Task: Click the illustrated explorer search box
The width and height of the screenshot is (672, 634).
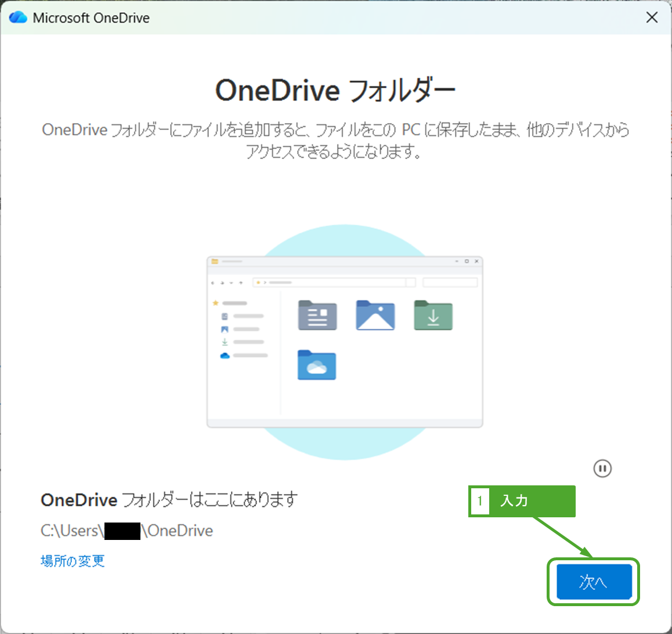Action: click(x=450, y=283)
